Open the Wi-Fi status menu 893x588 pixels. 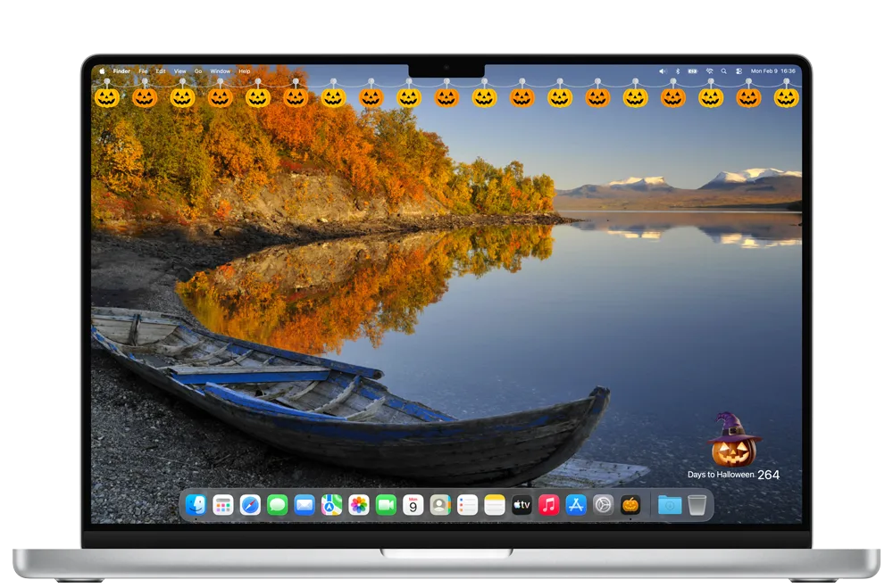[x=710, y=71]
